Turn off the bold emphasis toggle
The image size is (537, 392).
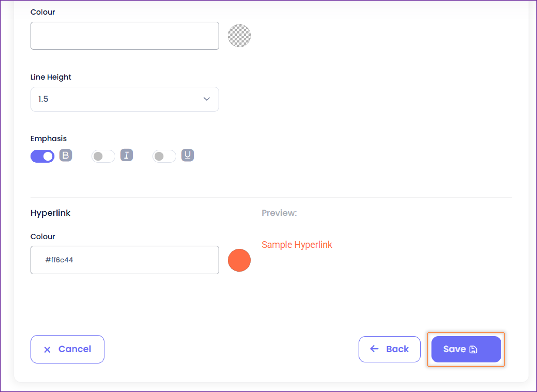point(42,156)
